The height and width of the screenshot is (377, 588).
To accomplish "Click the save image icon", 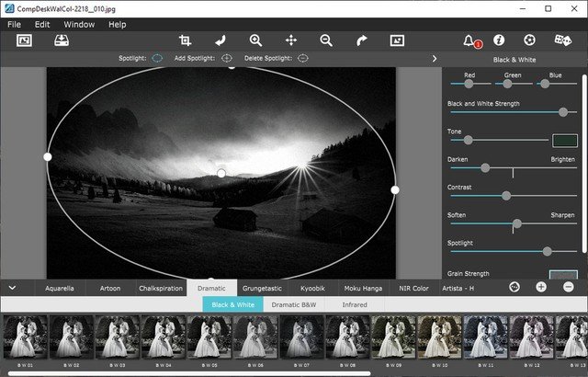I will click(x=62, y=40).
